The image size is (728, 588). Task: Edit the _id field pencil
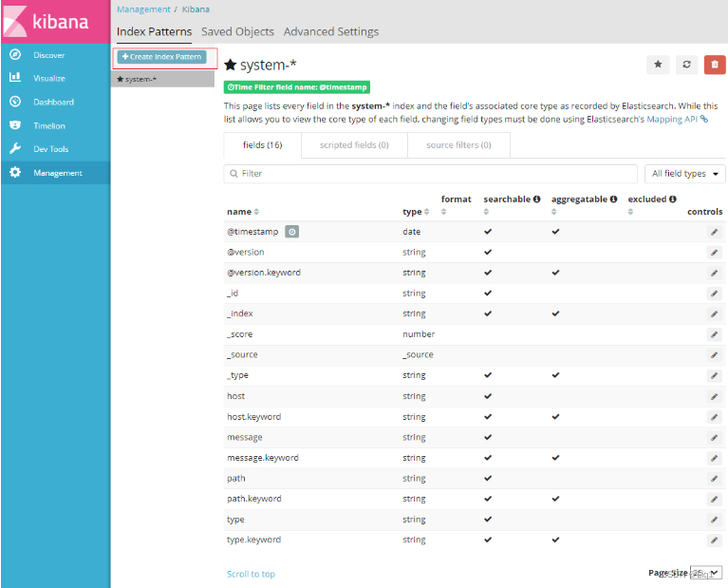(x=714, y=294)
